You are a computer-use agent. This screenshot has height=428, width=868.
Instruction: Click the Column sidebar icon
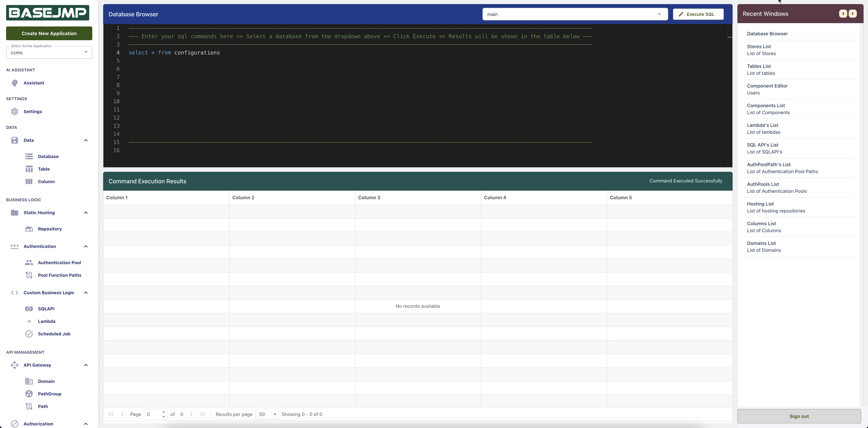click(x=29, y=181)
